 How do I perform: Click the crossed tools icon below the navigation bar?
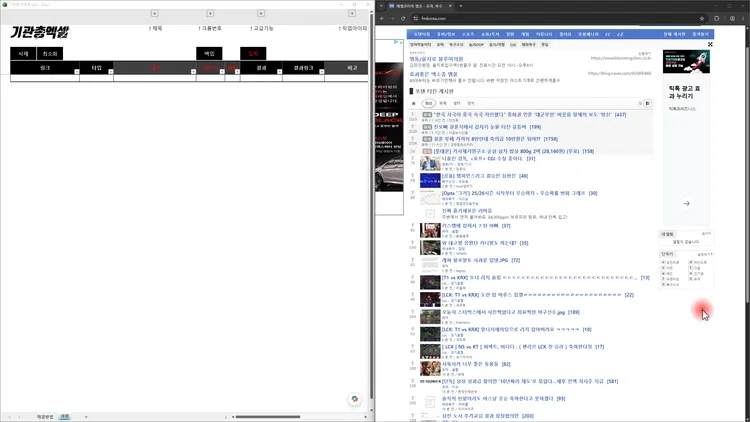coord(710,44)
